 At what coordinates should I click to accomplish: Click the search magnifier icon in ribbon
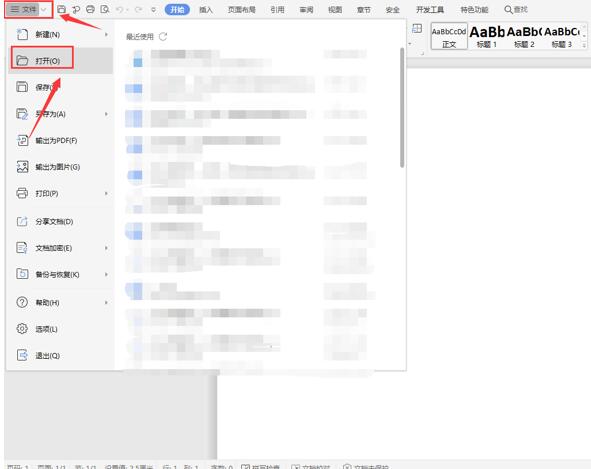coord(508,9)
